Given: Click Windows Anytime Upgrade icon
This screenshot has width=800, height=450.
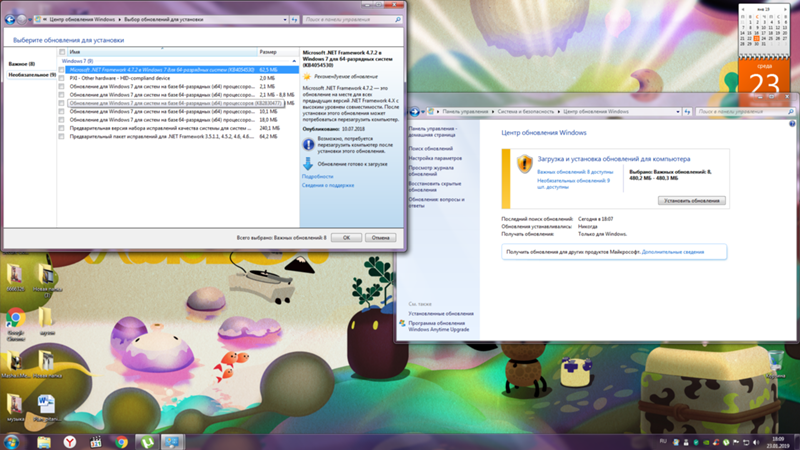Looking at the screenshot, I should [402, 323].
